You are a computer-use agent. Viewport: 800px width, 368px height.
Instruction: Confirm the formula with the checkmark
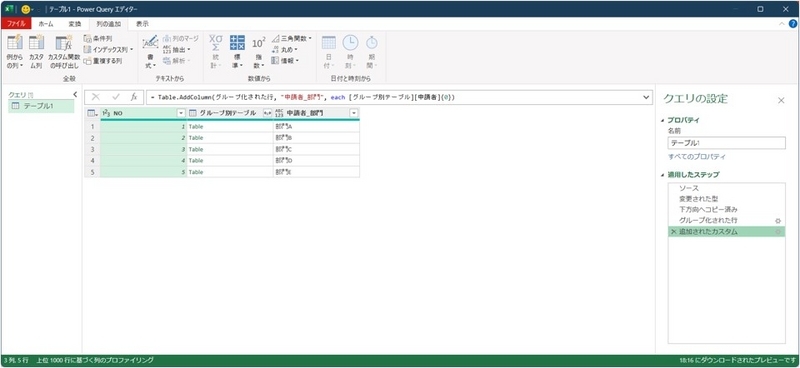[116, 97]
